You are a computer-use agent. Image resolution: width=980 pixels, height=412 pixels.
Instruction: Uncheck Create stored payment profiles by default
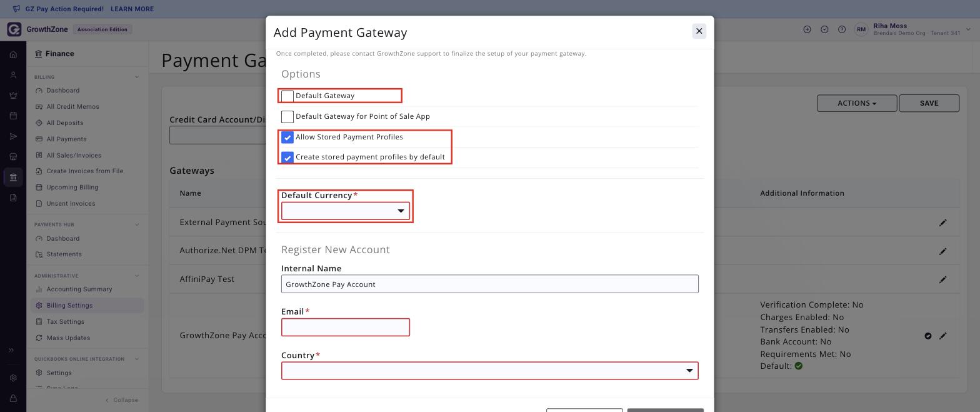pos(287,158)
